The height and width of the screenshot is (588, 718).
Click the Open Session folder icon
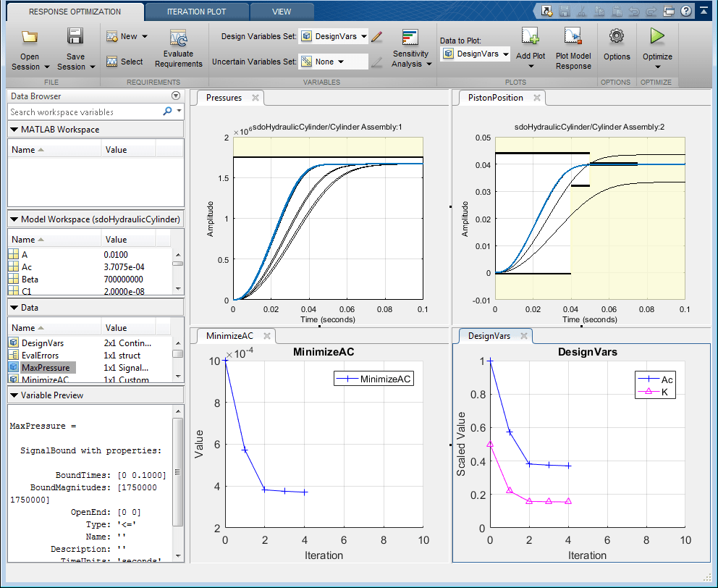[x=30, y=38]
